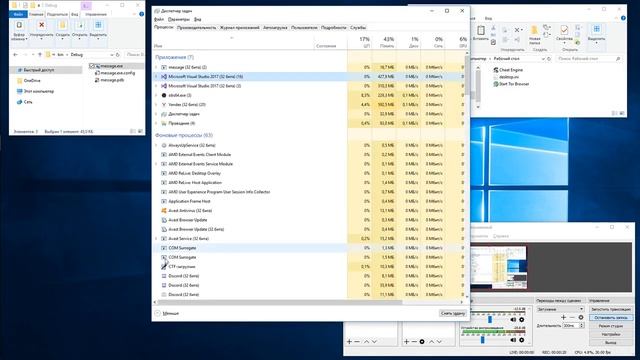
Task: Click the OBS sources add plus icon
Action: coord(406,341)
